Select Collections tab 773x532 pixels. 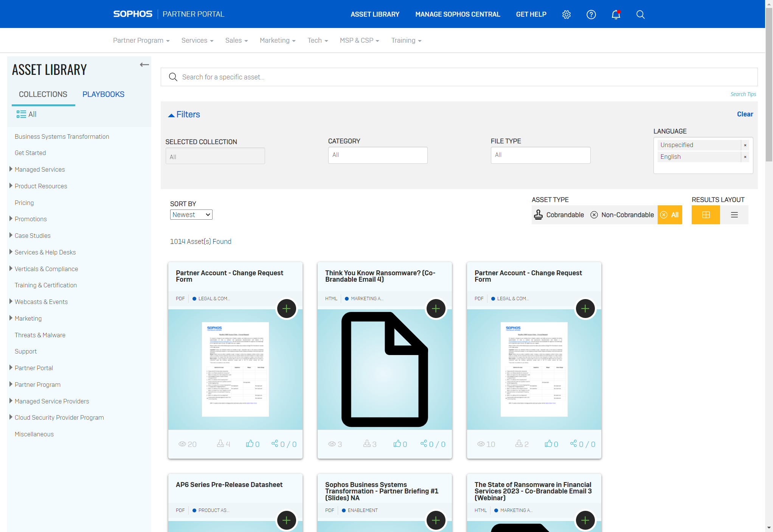pyautogui.click(x=43, y=94)
